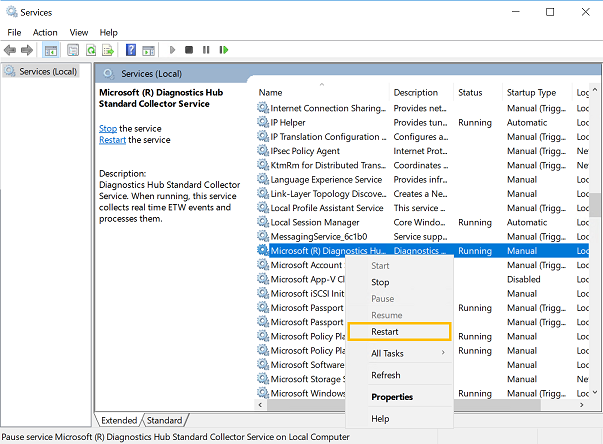The height and width of the screenshot is (444, 603).
Task: Click the Restart the service link
Action: point(112,140)
